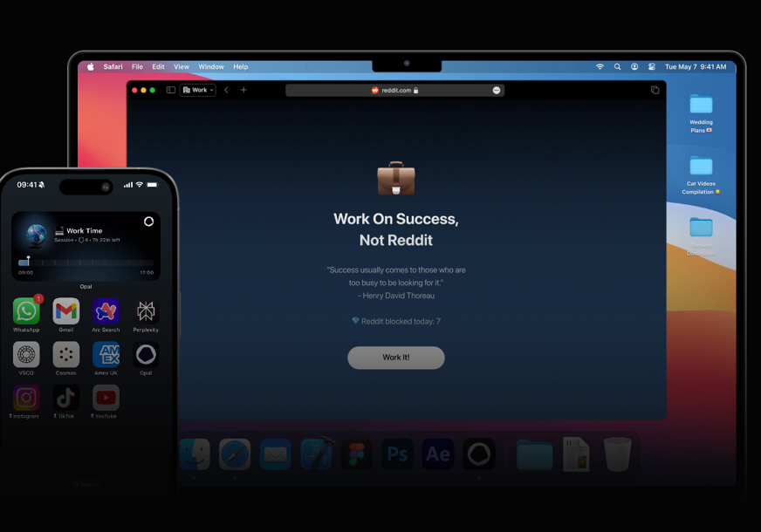Open the VSCO app icon
761x532 pixels.
tap(26, 354)
